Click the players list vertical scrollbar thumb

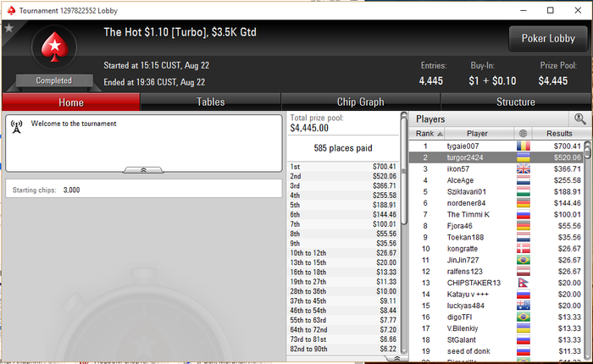click(587, 150)
